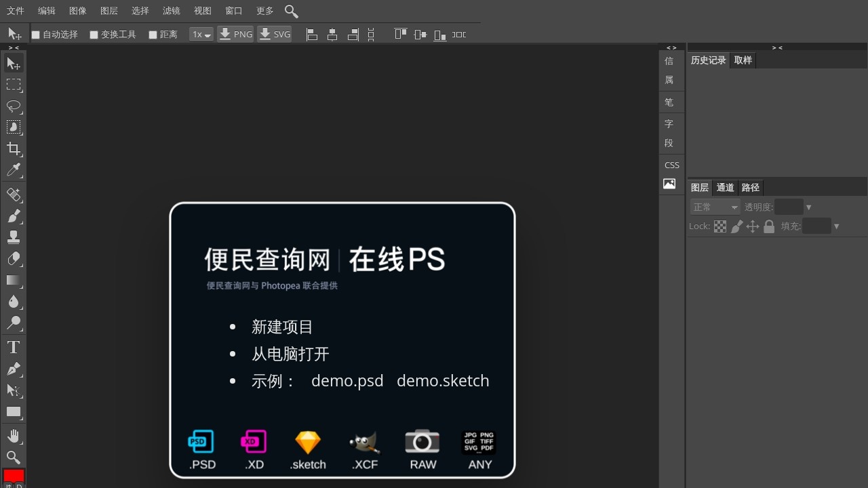The width and height of the screenshot is (868, 488).
Task: Click align horizontal centers icon
Action: point(332,35)
